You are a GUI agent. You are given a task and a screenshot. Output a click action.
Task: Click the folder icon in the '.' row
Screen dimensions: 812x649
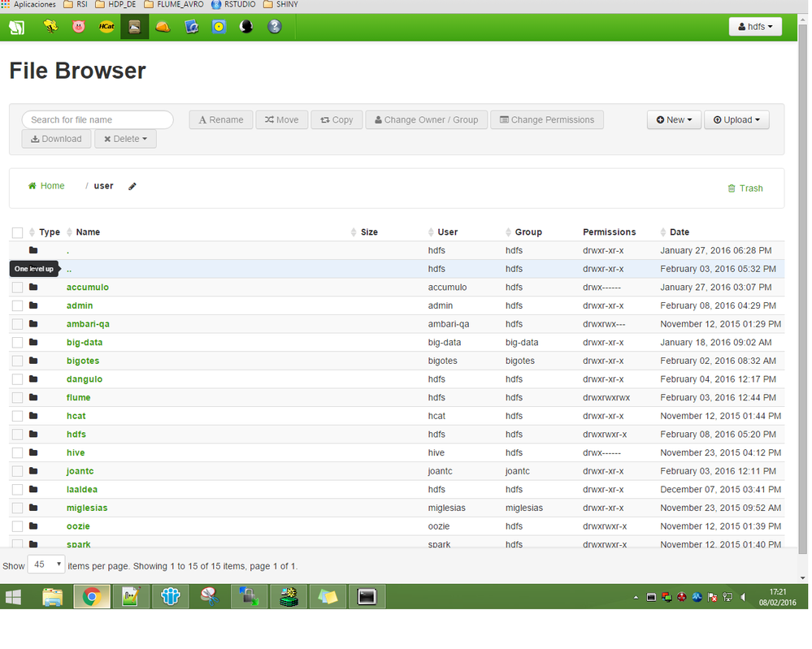click(x=33, y=250)
